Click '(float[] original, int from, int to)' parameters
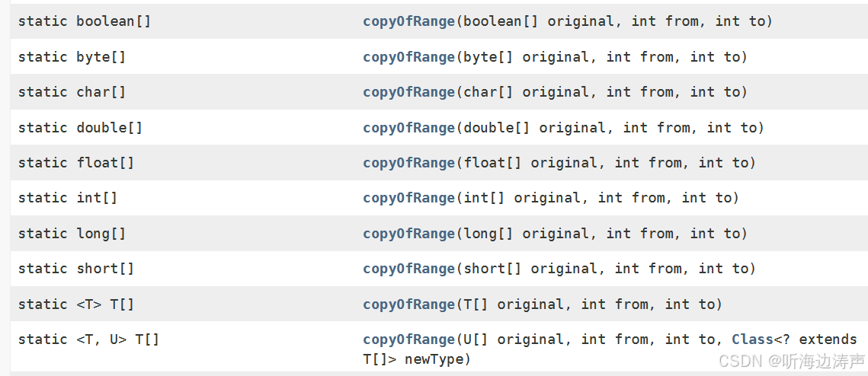This screenshot has width=868, height=376. pos(606,163)
